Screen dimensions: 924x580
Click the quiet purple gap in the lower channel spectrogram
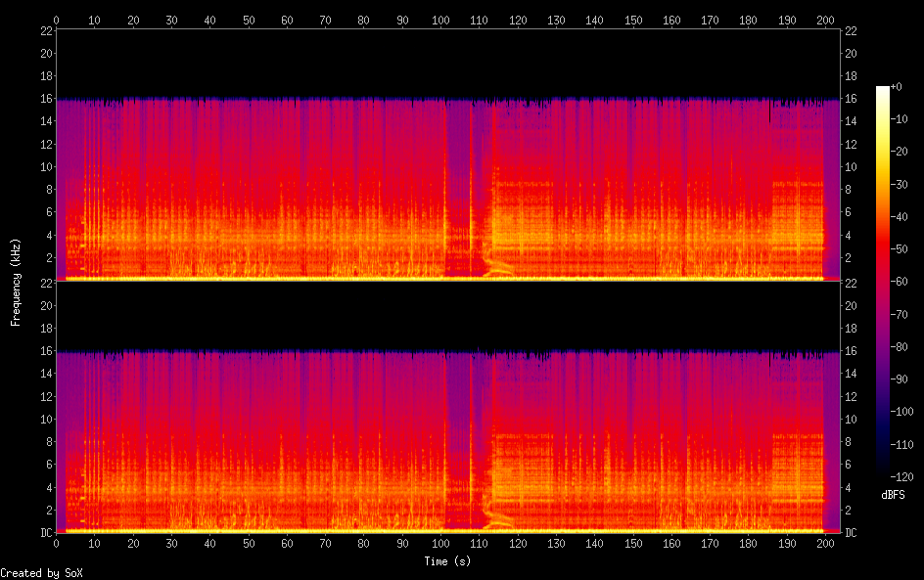tap(457, 440)
